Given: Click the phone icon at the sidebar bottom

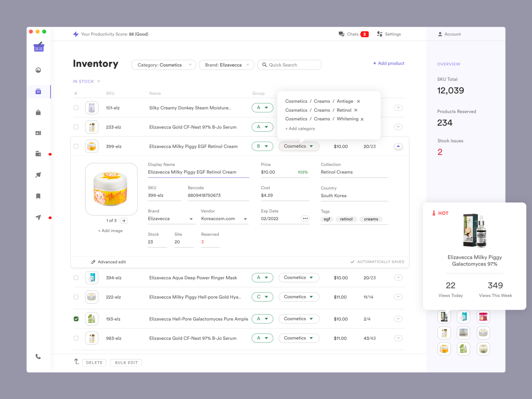Looking at the screenshot, I should [x=38, y=356].
